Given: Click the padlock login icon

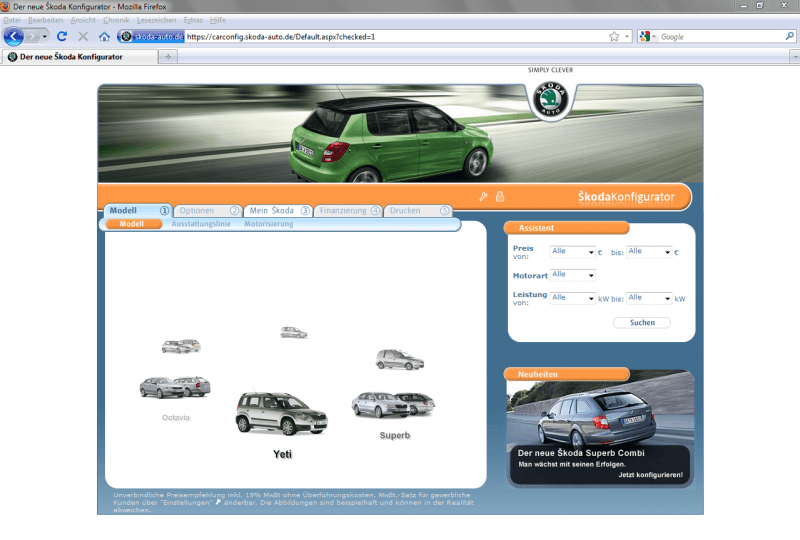Looking at the screenshot, I should pyautogui.click(x=500, y=197).
